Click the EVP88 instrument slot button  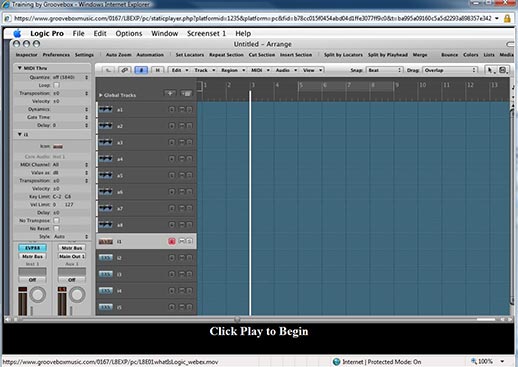click(32, 248)
